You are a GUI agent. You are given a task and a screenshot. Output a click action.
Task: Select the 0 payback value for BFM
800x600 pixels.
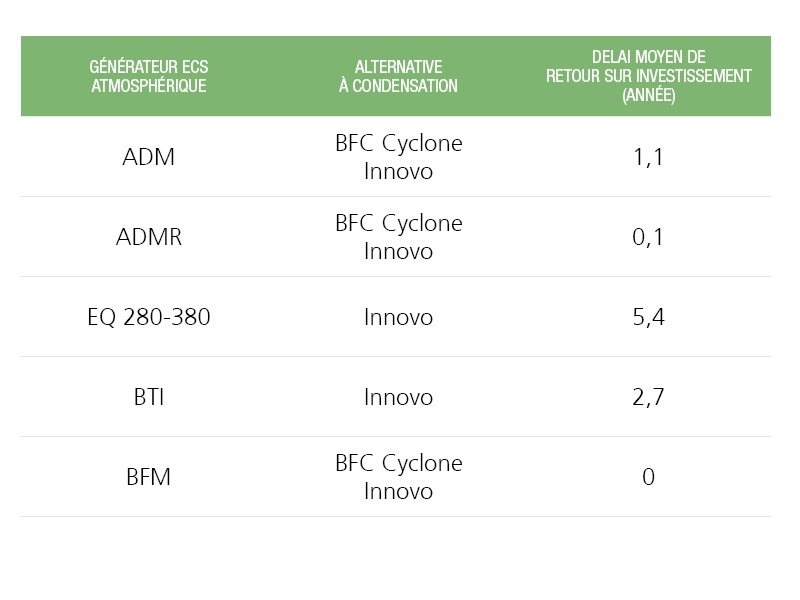tap(648, 477)
